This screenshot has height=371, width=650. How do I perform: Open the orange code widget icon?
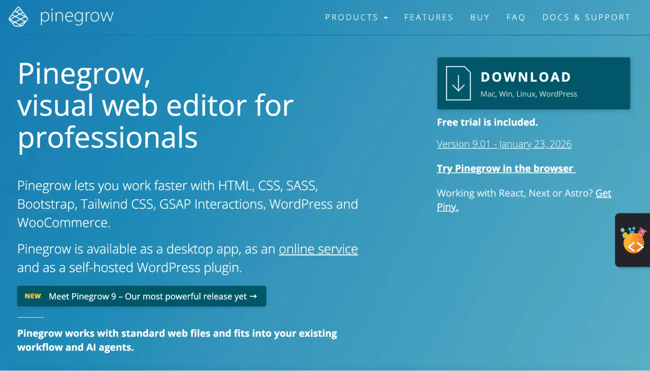(633, 240)
